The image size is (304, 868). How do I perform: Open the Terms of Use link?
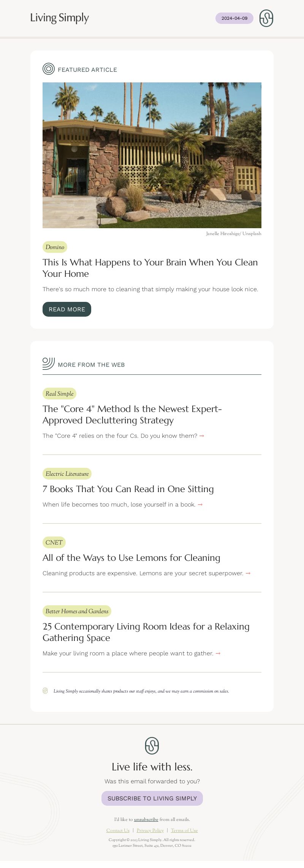tap(184, 830)
